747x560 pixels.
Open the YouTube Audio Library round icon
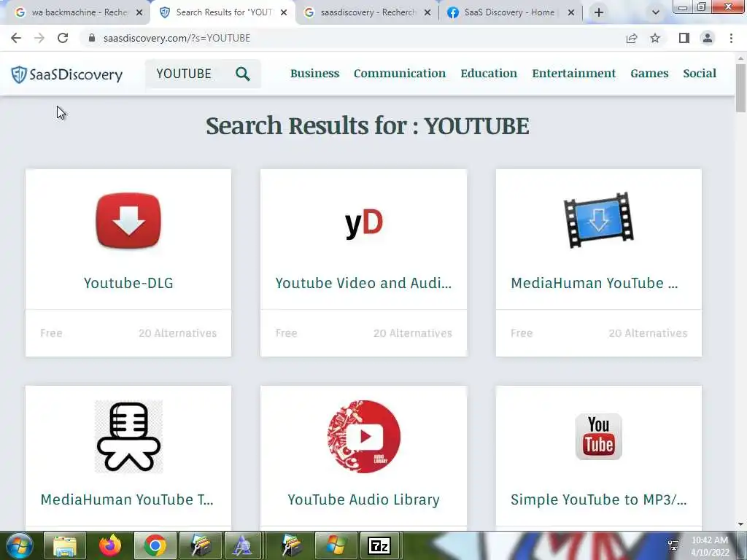coord(363,437)
